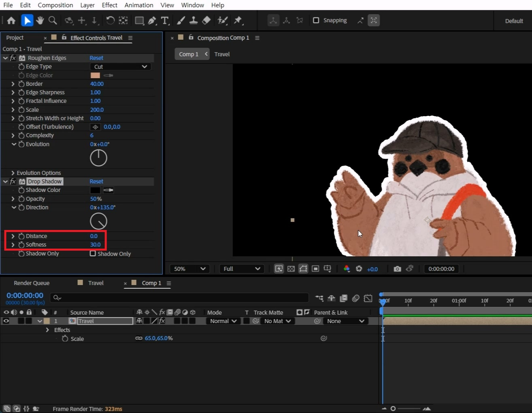
Task: Click the Edge Color swatch
Action: pyautogui.click(x=95, y=75)
